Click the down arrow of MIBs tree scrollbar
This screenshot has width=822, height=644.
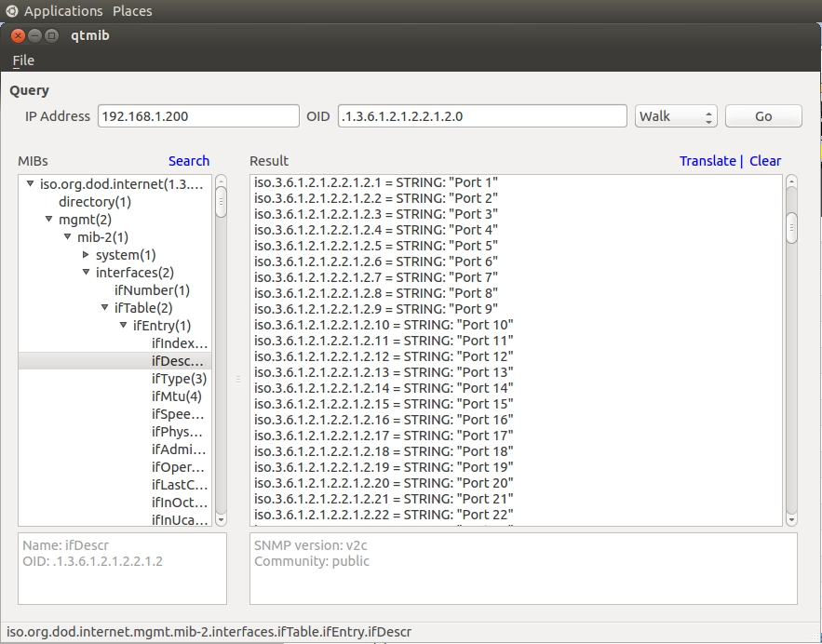(x=221, y=519)
